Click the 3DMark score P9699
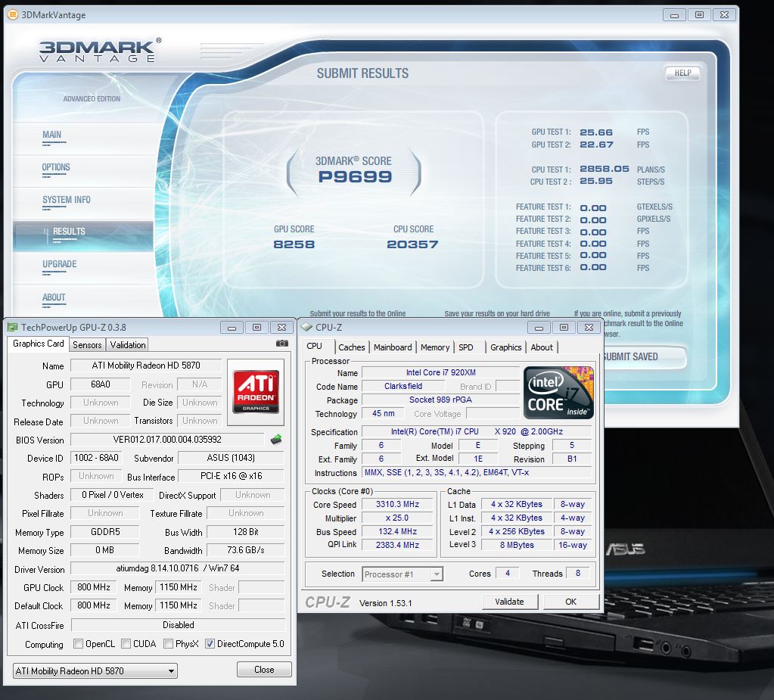The height and width of the screenshot is (700, 774). point(355,177)
